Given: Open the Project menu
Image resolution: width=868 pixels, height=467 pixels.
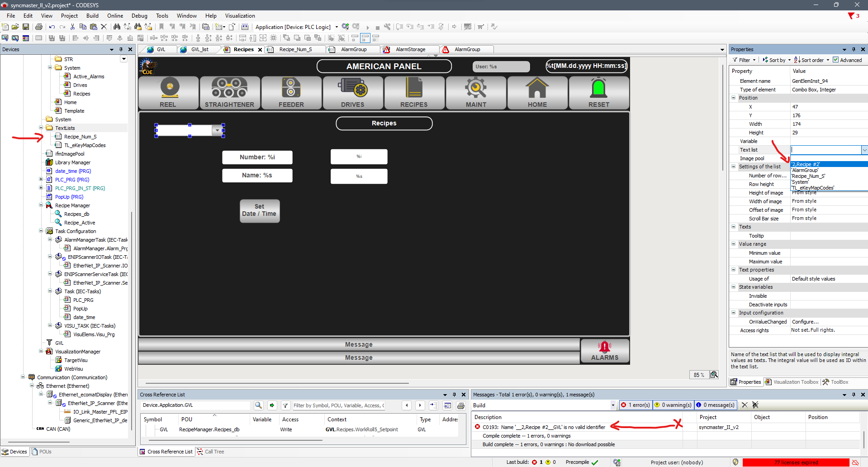Looking at the screenshot, I should [69, 16].
